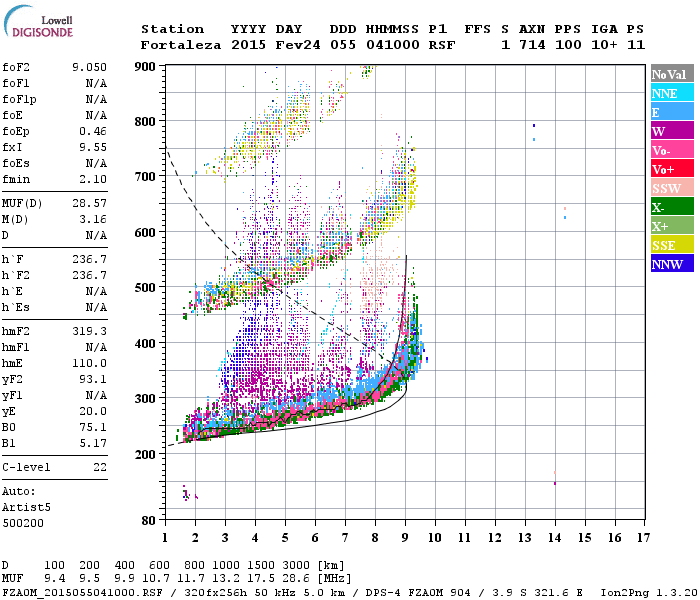Click the foF2 value 9.050

[89, 67]
